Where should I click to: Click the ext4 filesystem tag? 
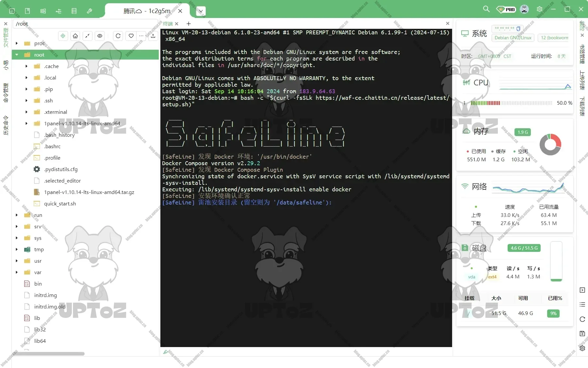click(492, 277)
